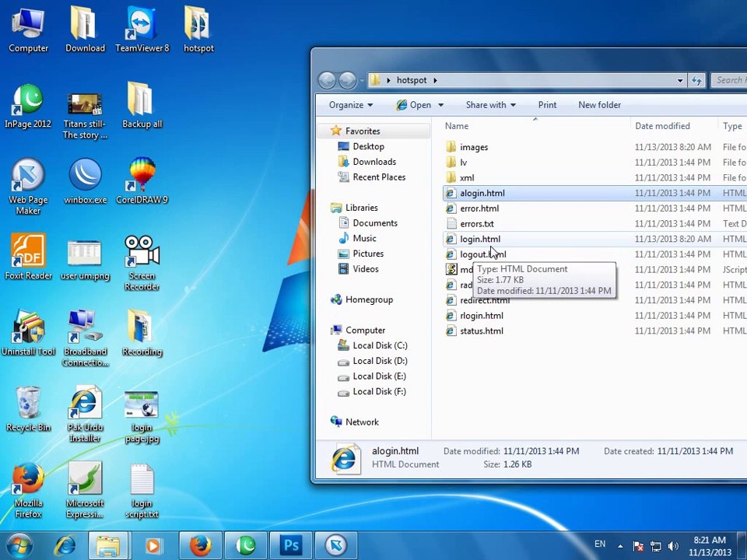The width and height of the screenshot is (747, 560).
Task: Click the CorelDRAW 9 desktop shortcut
Action: [142, 177]
